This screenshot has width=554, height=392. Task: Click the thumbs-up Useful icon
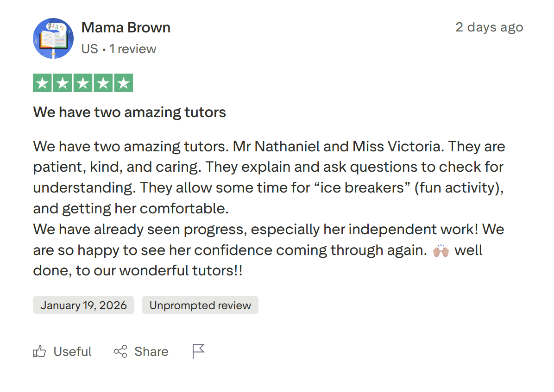[40, 351]
